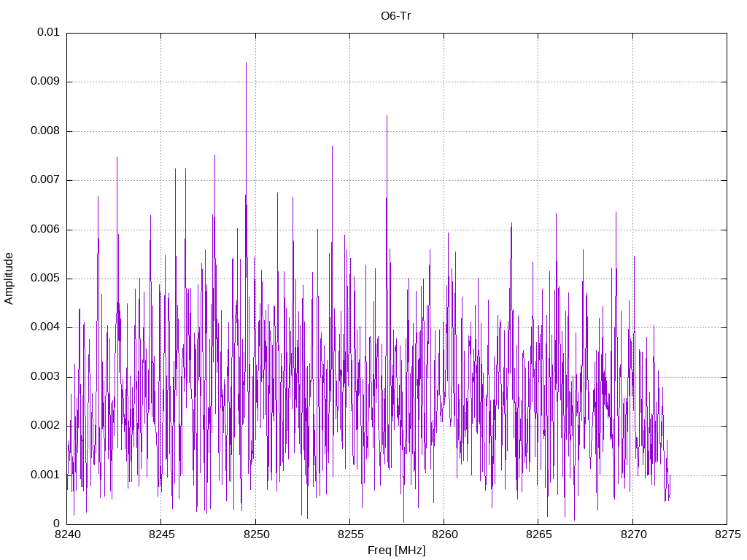
Task: Click the plot title O6-Tr
Action: [x=395, y=16]
